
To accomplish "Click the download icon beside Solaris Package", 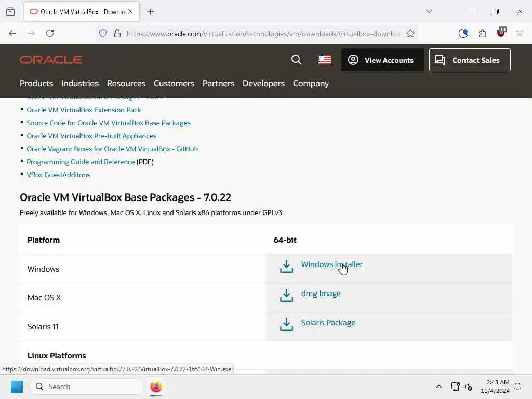I will 286,324.
